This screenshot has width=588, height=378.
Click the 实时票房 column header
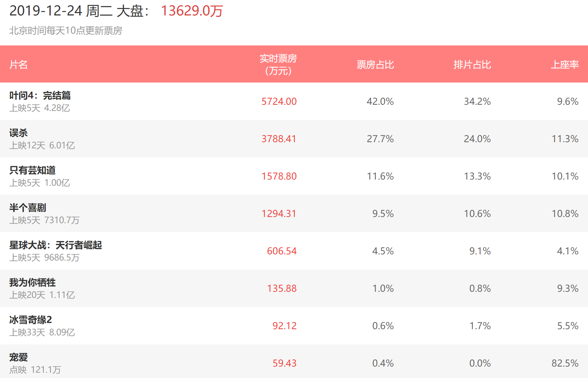278,65
